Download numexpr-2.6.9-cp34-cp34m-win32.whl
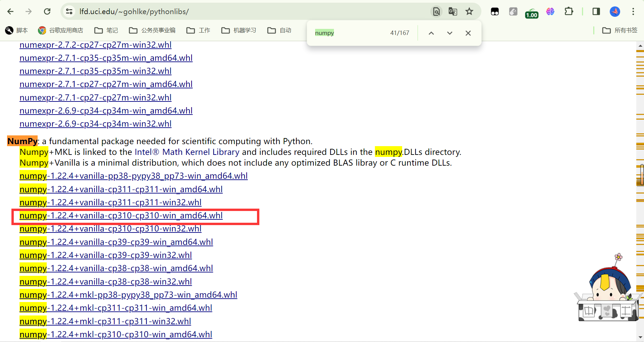Image resolution: width=644 pixels, height=342 pixels. (95, 124)
